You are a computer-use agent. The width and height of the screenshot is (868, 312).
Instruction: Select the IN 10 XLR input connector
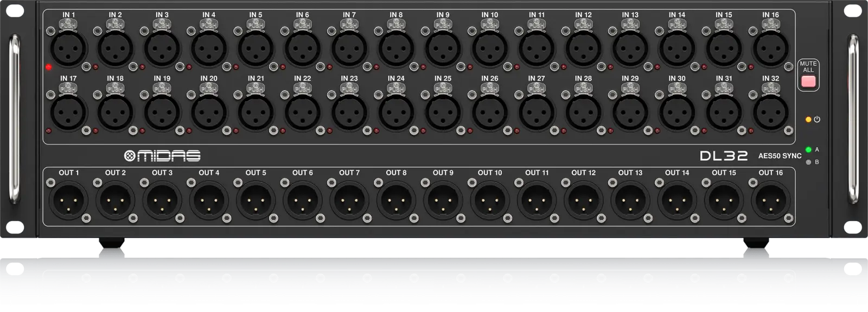(x=490, y=48)
